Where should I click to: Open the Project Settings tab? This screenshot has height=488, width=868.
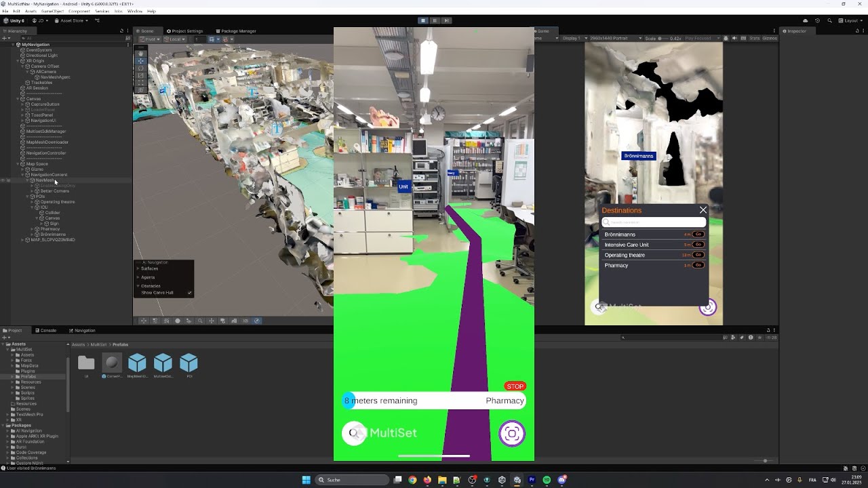pyautogui.click(x=184, y=30)
